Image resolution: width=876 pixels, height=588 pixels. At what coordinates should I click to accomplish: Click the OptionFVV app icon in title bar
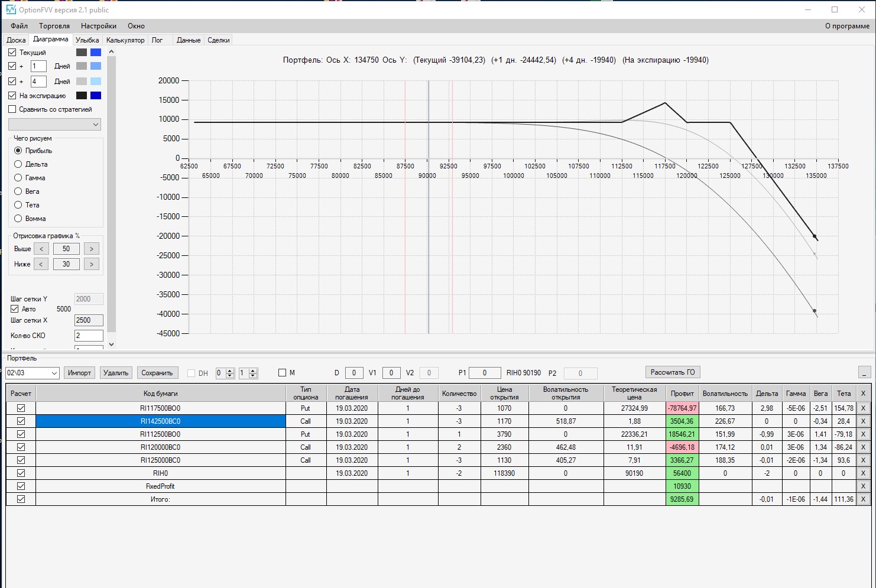click(x=11, y=9)
